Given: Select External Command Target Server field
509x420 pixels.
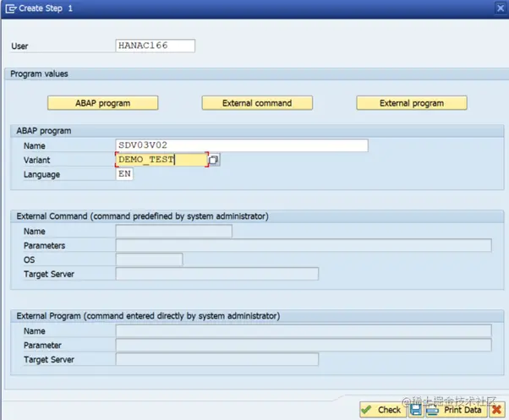Looking at the screenshot, I should pyautogui.click(x=217, y=274).
